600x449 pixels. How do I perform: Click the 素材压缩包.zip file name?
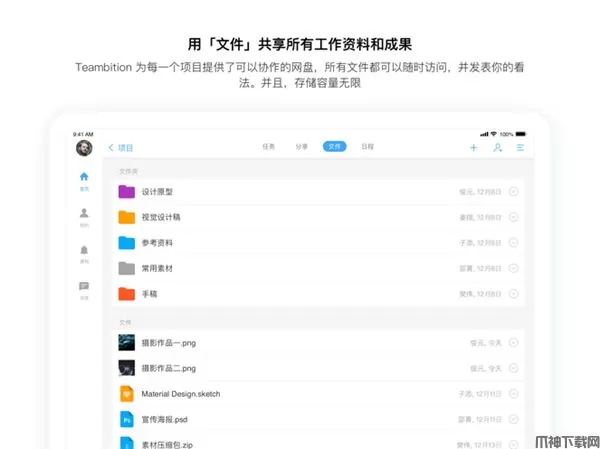[x=167, y=445]
